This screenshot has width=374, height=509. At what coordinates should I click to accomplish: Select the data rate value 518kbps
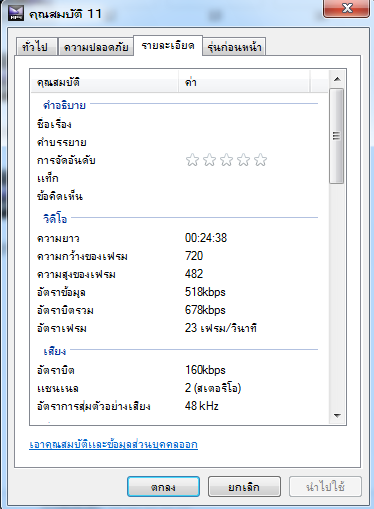click(205, 292)
